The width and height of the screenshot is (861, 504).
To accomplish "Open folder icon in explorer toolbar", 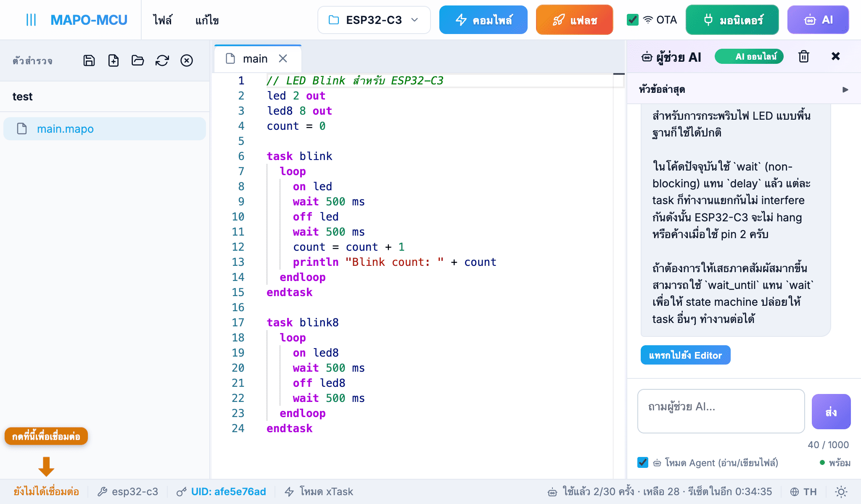I will 138,60.
